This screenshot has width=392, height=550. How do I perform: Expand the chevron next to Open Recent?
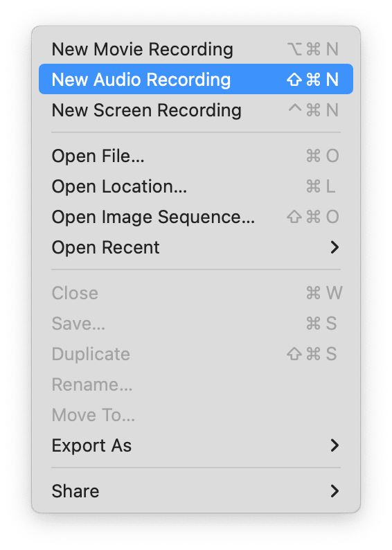pos(335,247)
